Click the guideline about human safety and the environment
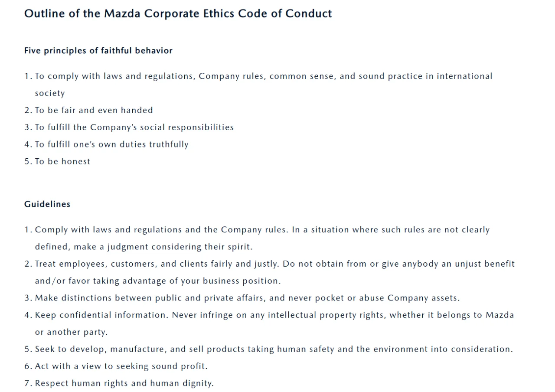 coord(274,349)
